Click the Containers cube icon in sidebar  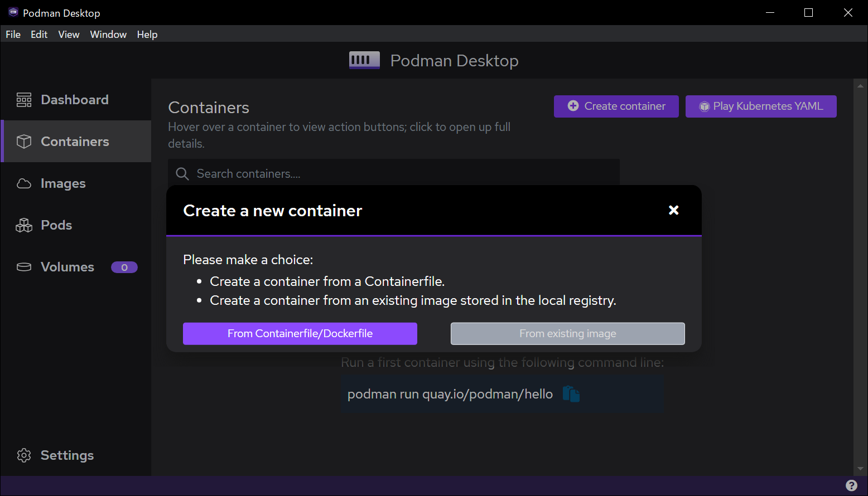[x=24, y=142]
